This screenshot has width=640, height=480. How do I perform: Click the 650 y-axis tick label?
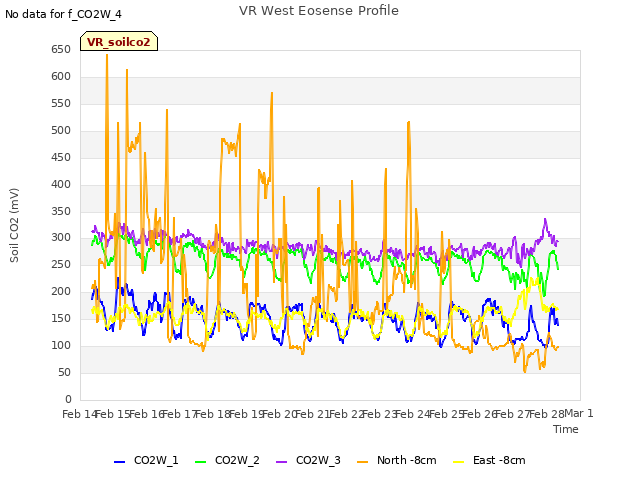pos(61,50)
